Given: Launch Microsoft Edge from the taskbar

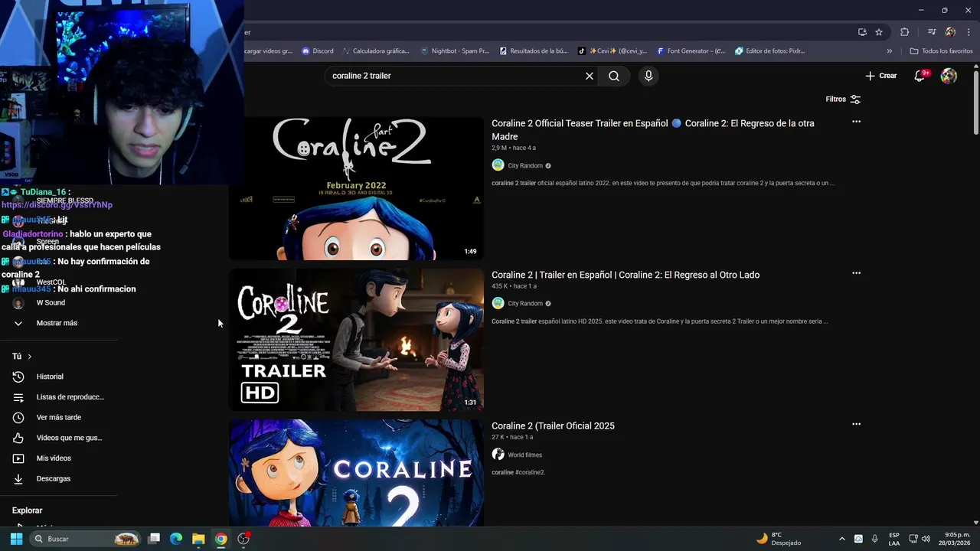Looking at the screenshot, I should click(176, 539).
